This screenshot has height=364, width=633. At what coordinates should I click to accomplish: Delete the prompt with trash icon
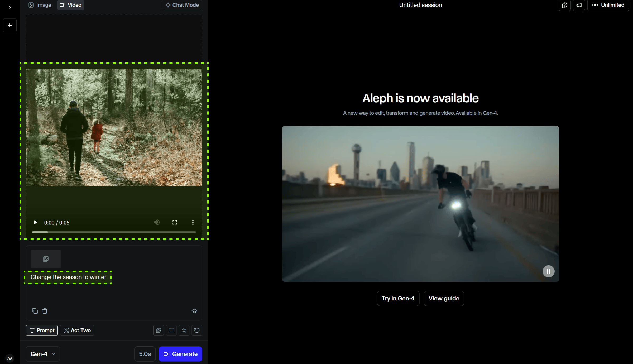tap(45, 311)
